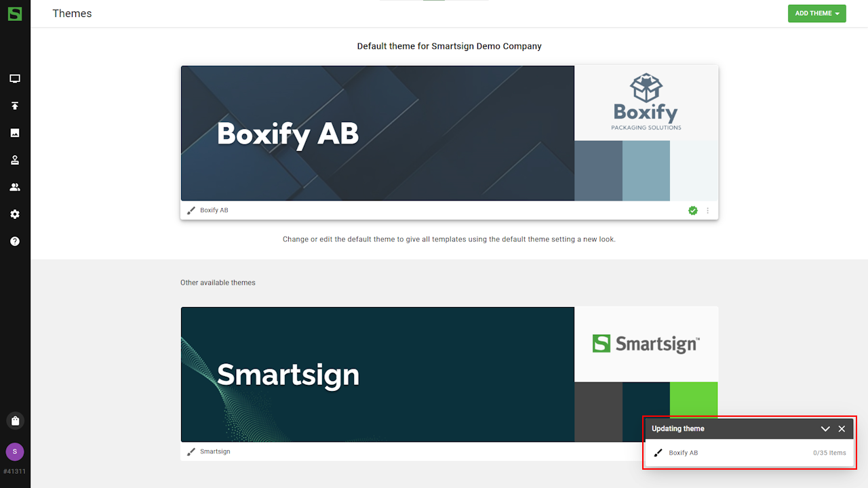Viewport: 868px width, 488px height.
Task: Click the brush icon next to Boxify AB card label
Action: point(191,211)
